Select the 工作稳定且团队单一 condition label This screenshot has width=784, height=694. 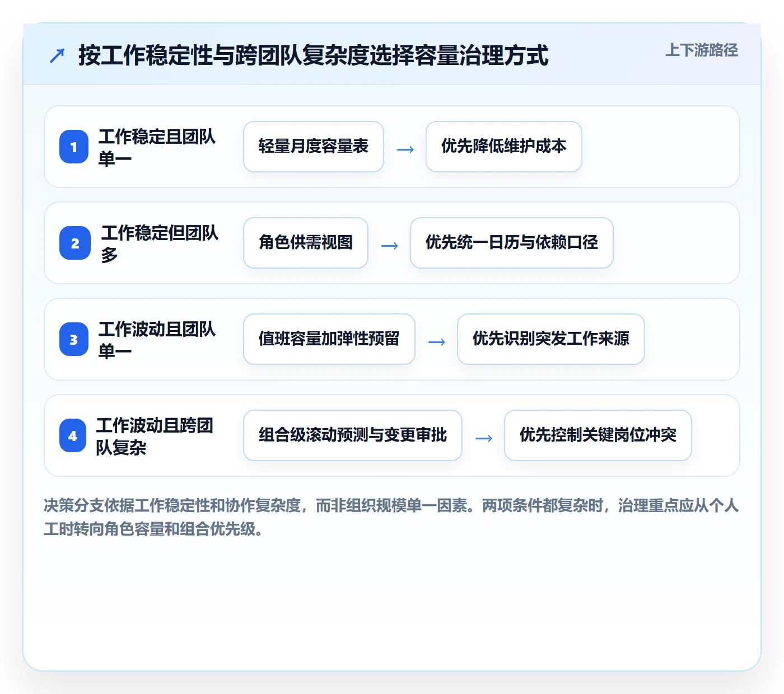pyautogui.click(x=157, y=147)
